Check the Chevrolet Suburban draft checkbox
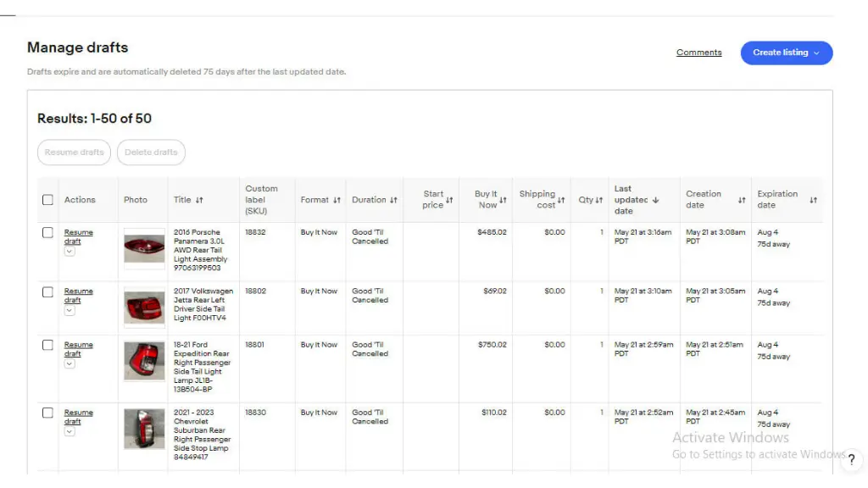This screenshot has height=488, width=868. click(x=47, y=413)
